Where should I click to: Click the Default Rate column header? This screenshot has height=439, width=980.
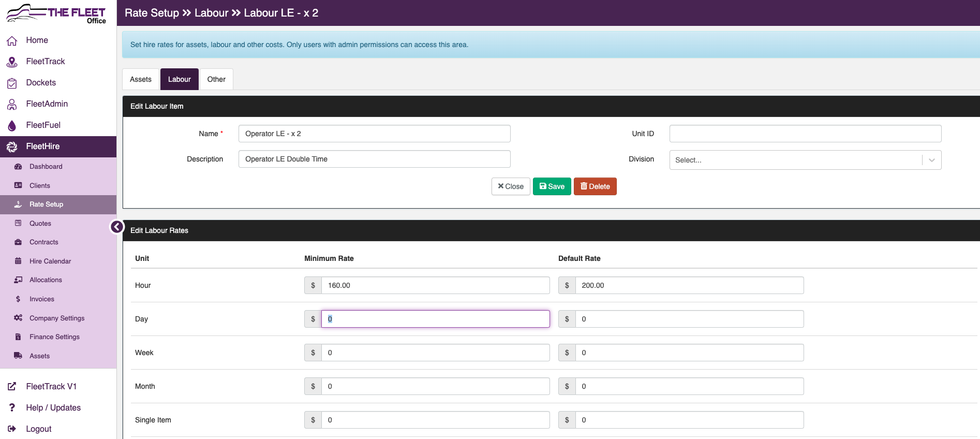tap(580, 258)
